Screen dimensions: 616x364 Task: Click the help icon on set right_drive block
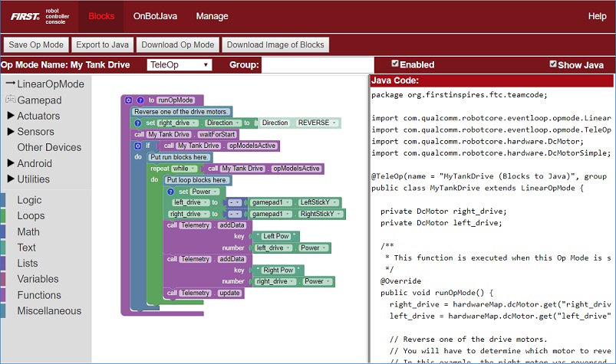point(138,123)
